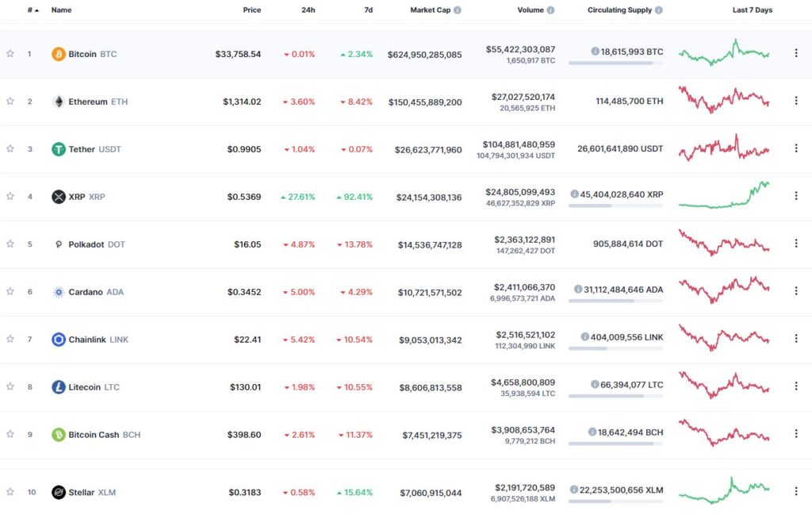
Task: Open the three-dot menu for Polkadot
Action: [796, 243]
